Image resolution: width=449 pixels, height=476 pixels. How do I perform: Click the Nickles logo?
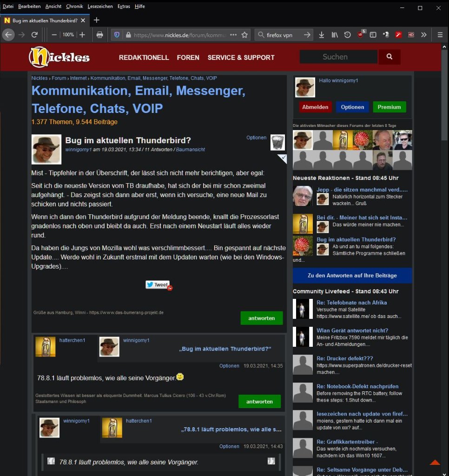[59, 57]
